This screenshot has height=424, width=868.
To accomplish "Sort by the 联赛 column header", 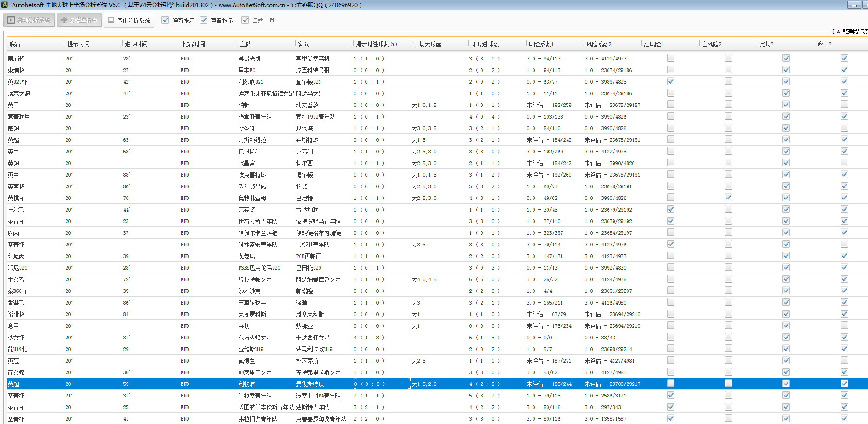I will pyautogui.click(x=15, y=45).
